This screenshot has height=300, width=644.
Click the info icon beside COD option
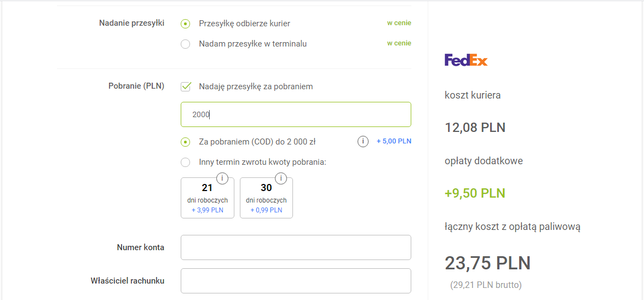coord(363,142)
